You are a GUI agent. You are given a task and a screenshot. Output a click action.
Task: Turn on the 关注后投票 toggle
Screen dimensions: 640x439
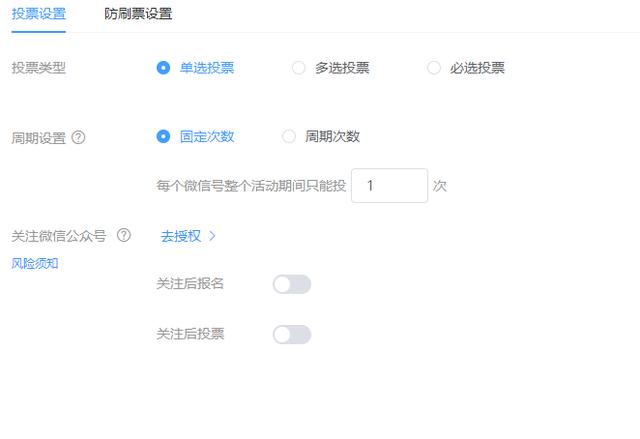point(292,334)
